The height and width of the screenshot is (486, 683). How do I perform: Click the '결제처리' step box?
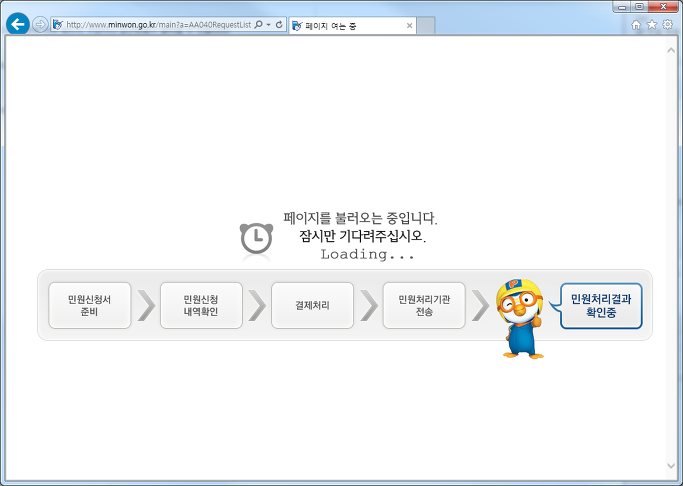click(312, 305)
